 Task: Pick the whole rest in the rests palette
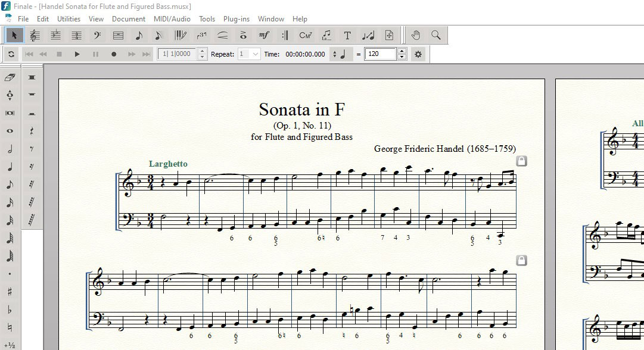32,95
